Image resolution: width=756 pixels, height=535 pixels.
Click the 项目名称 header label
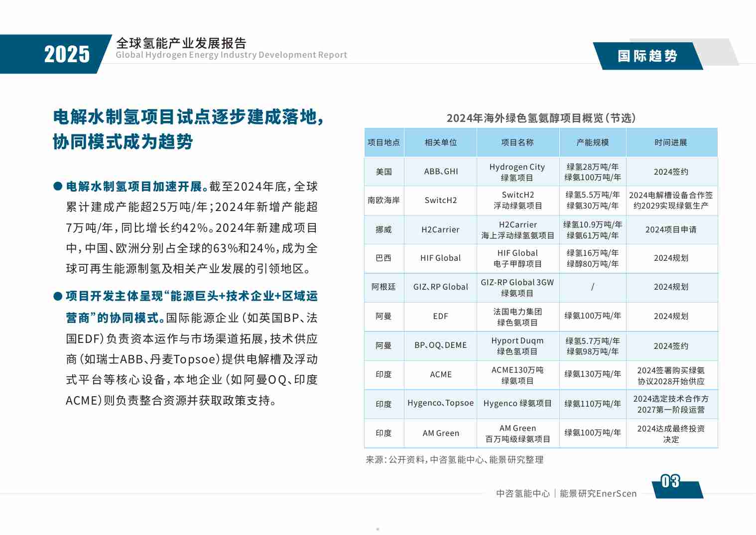tap(518, 142)
